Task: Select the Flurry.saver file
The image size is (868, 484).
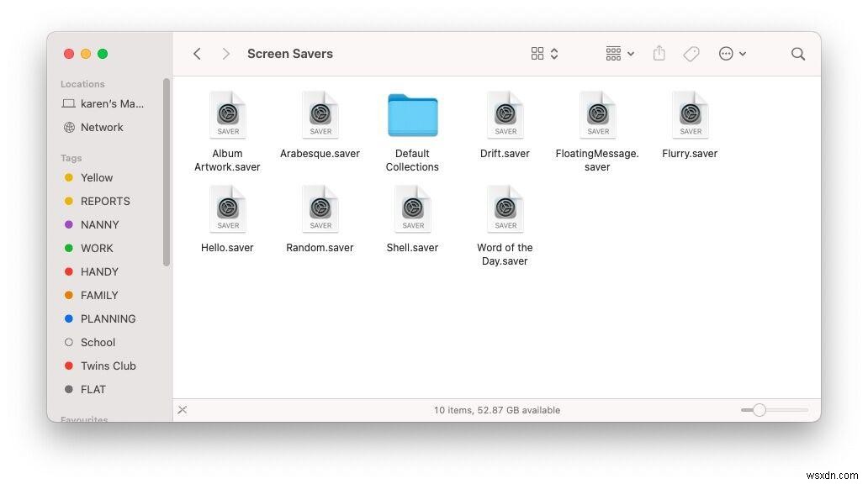Action: [x=690, y=115]
